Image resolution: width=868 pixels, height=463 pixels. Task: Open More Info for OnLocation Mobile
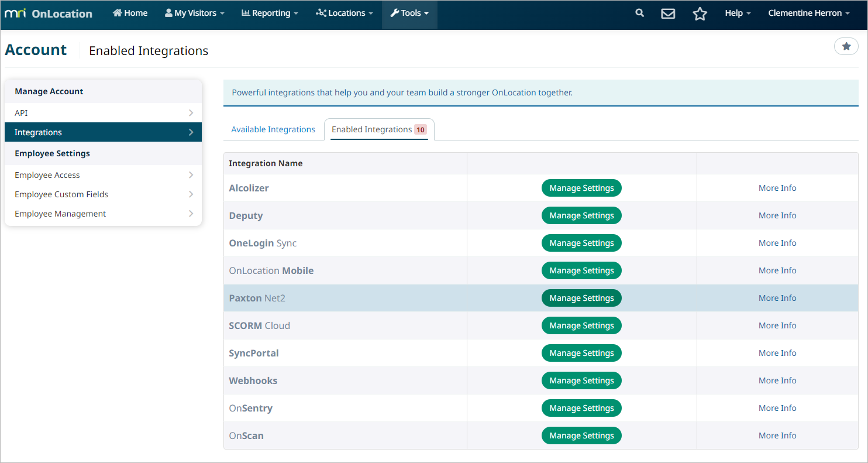click(777, 270)
